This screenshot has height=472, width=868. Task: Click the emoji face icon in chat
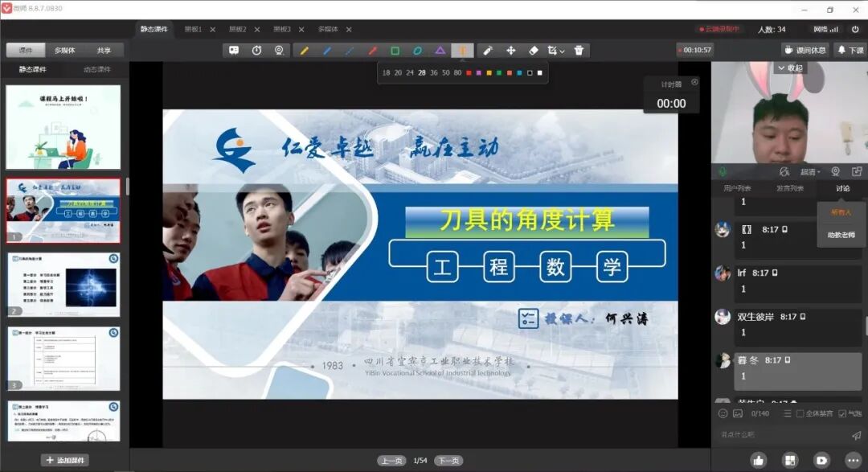pos(723,413)
